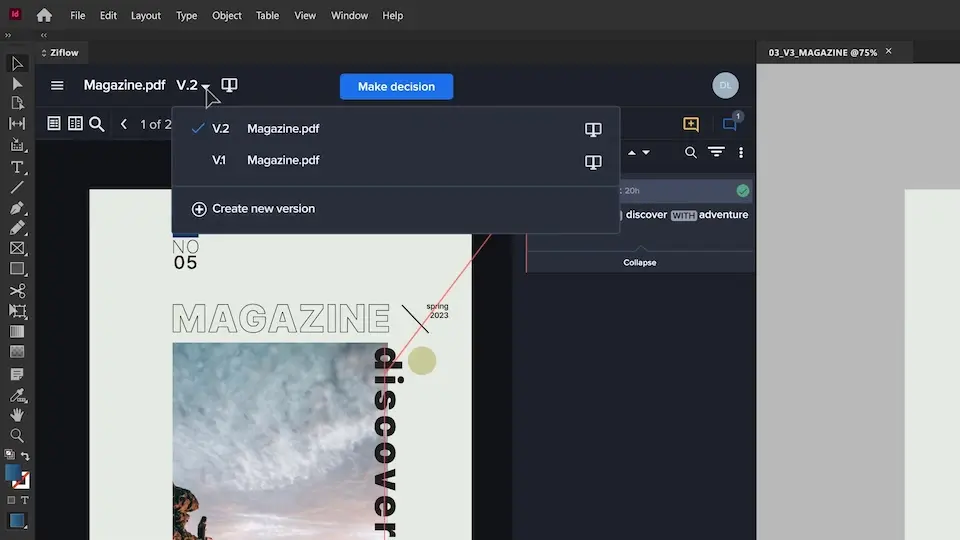Click the filter comments icon
960x540 pixels.
coord(716,153)
